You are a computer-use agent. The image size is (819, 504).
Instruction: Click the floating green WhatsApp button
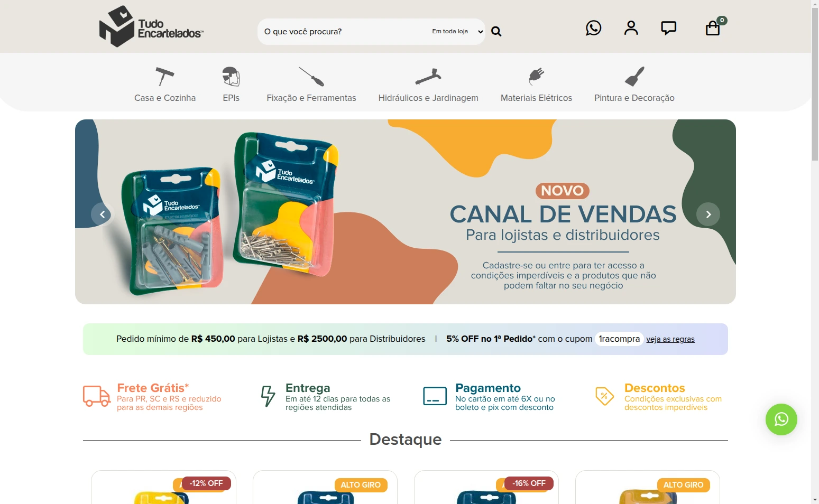pos(781,419)
